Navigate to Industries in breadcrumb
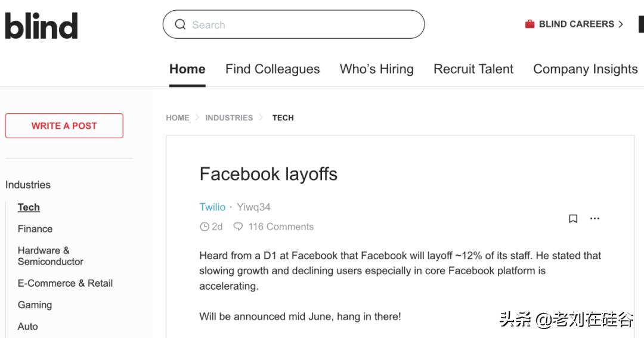The height and width of the screenshot is (338, 644). (x=229, y=117)
